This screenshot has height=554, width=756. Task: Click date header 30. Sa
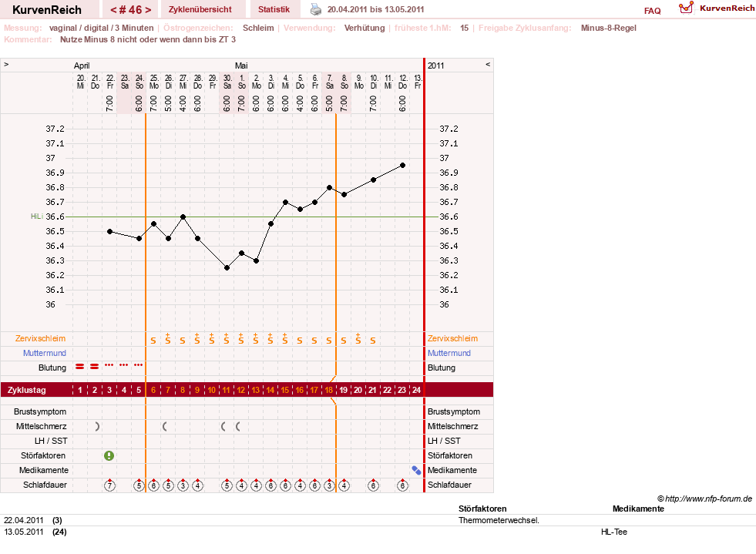tap(227, 82)
